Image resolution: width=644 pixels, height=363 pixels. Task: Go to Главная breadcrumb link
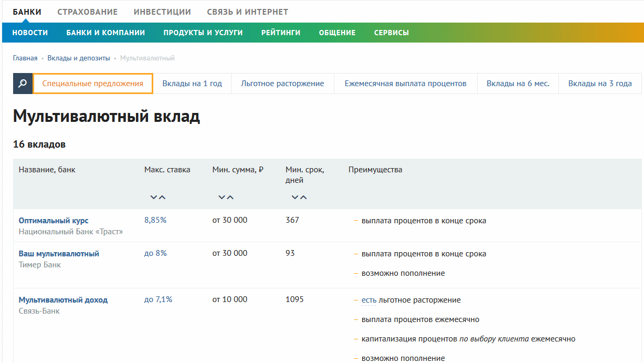[x=25, y=58]
